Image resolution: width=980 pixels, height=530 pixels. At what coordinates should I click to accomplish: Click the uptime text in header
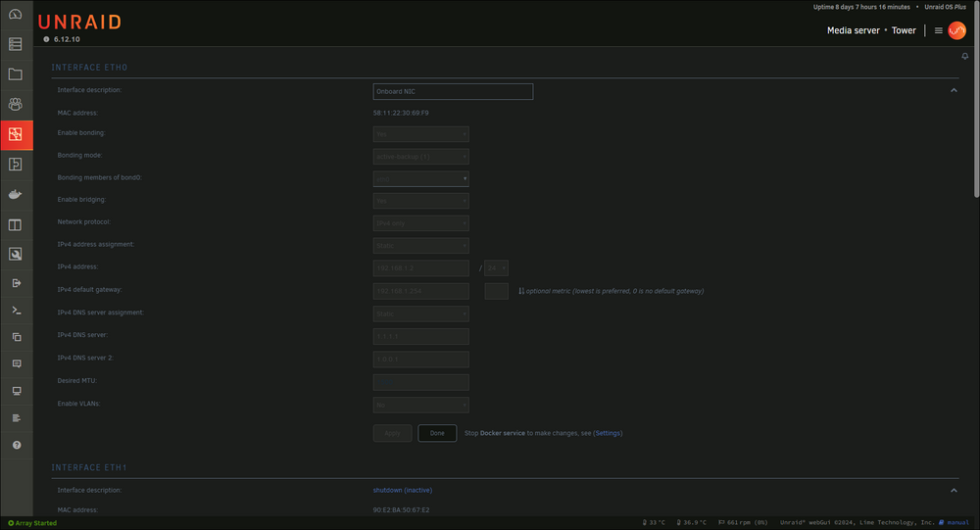(861, 7)
